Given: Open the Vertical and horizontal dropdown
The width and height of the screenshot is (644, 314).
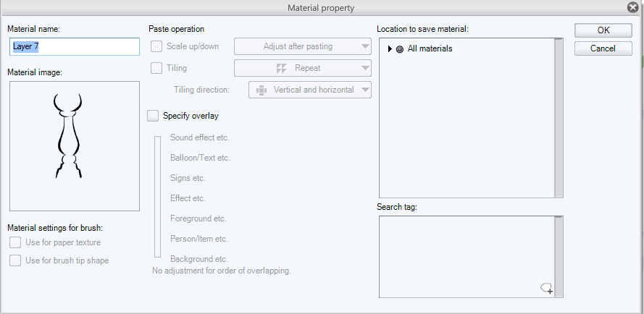Looking at the screenshot, I should coord(309,90).
